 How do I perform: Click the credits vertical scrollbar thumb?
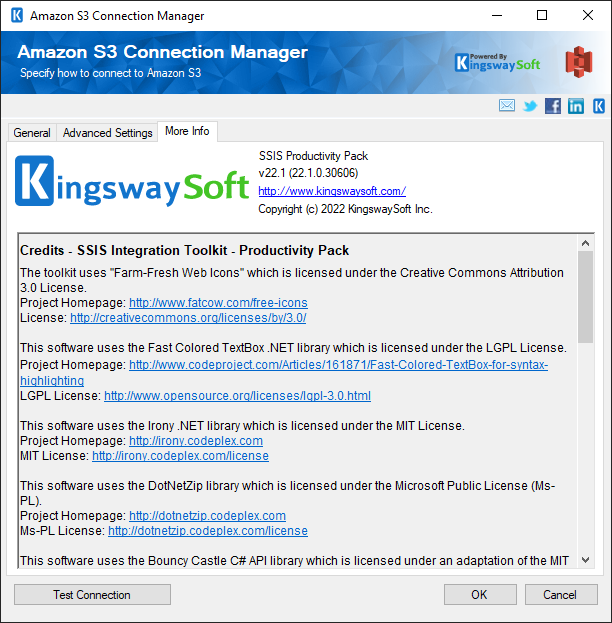pos(585,297)
